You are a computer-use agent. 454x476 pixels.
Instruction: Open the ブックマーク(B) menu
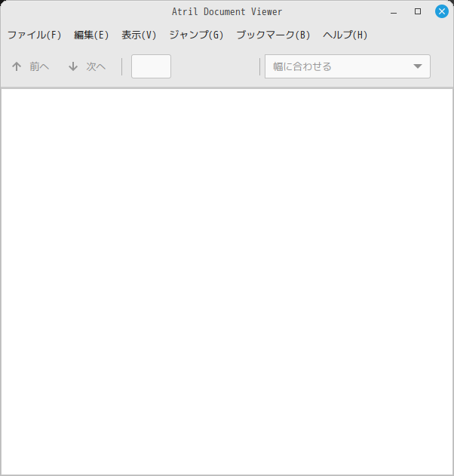pos(273,35)
